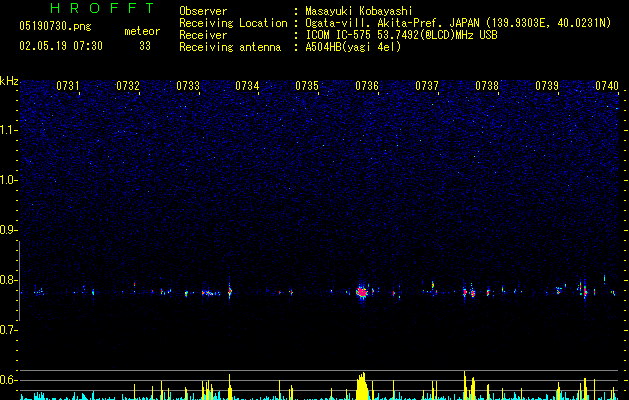Click the 0.7 kHz axis label
629x400 pixels.
click(x=8, y=330)
